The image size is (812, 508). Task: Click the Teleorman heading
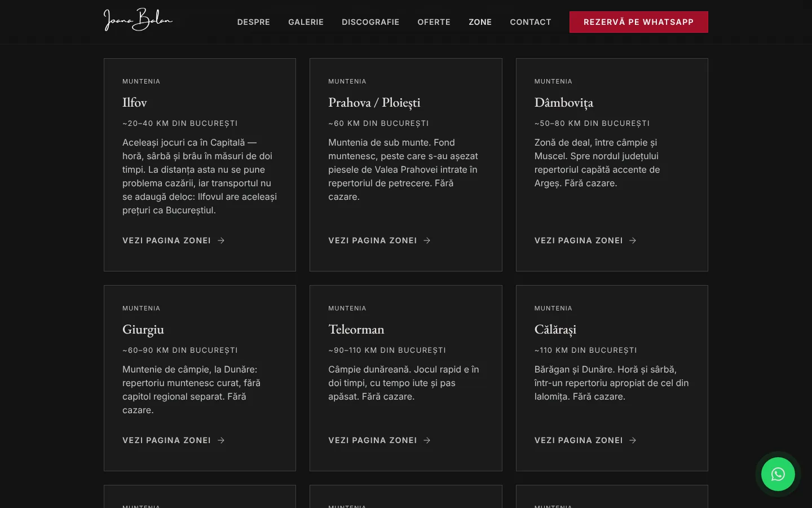[x=356, y=330]
